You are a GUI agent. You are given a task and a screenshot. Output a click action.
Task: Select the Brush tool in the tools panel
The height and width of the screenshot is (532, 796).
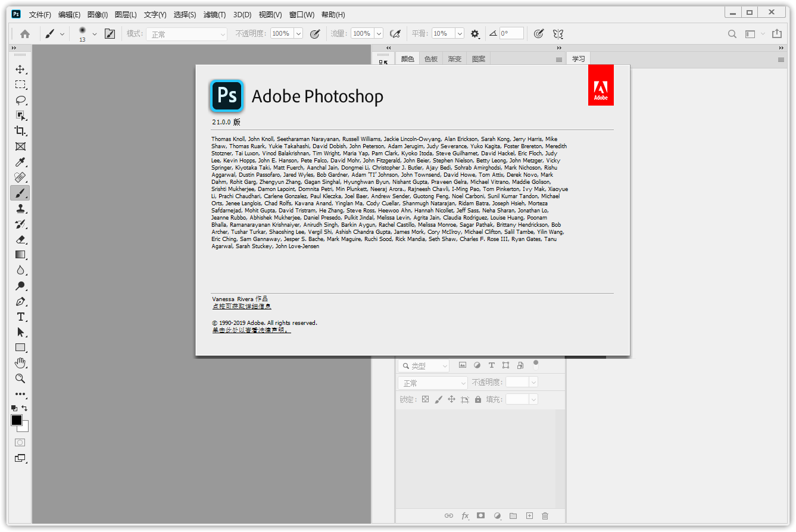[20, 193]
